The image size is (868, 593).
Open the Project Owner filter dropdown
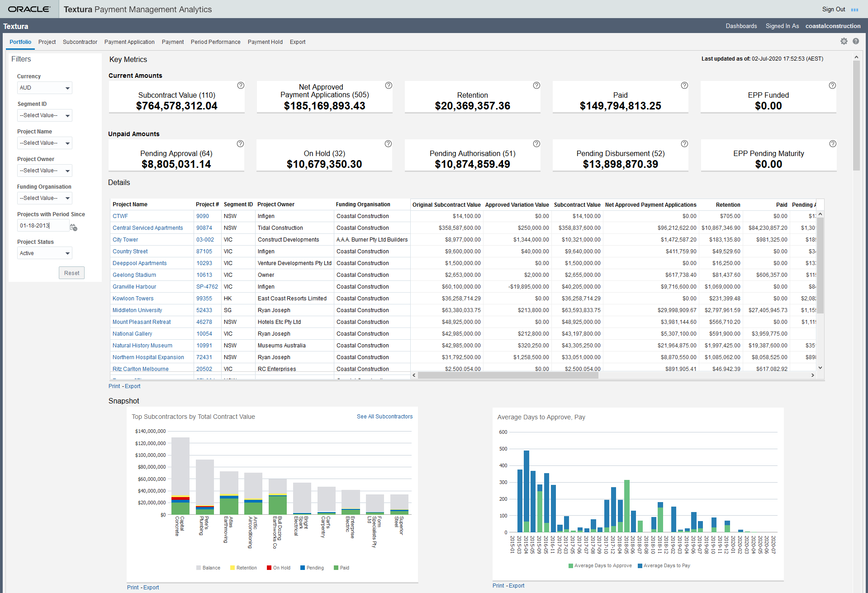pyautogui.click(x=45, y=171)
